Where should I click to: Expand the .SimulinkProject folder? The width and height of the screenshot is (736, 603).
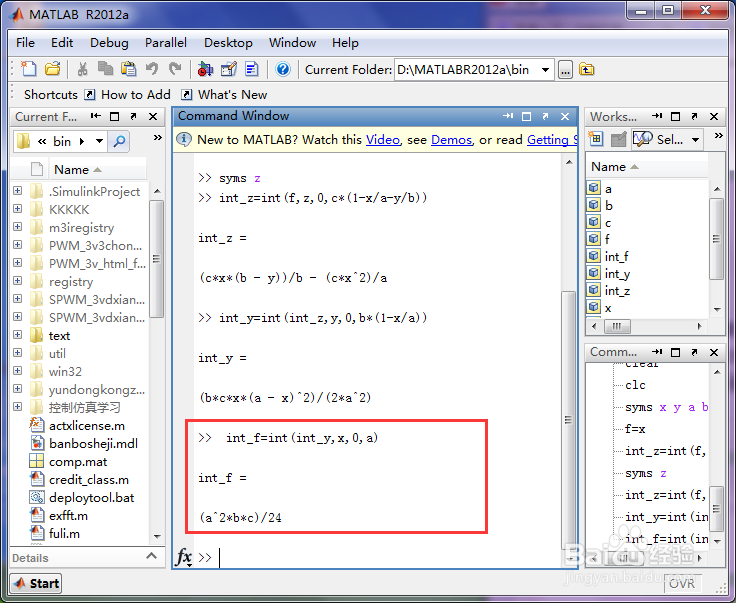(18, 191)
